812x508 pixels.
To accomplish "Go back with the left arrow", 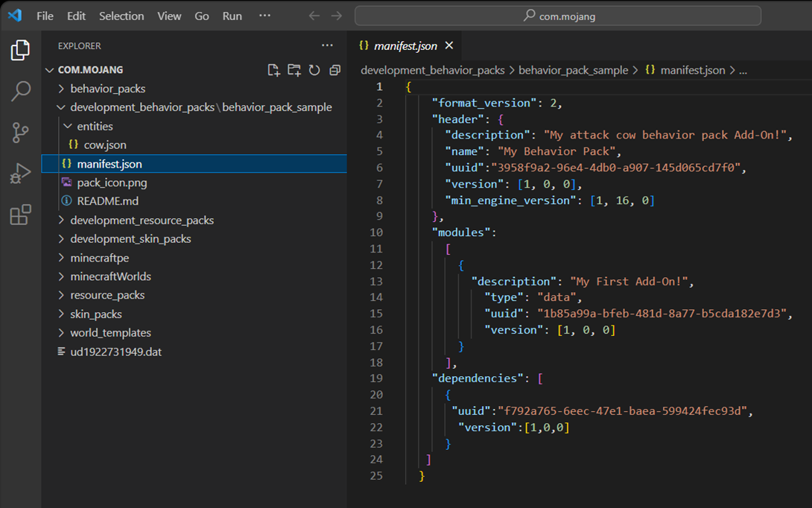I will point(314,16).
